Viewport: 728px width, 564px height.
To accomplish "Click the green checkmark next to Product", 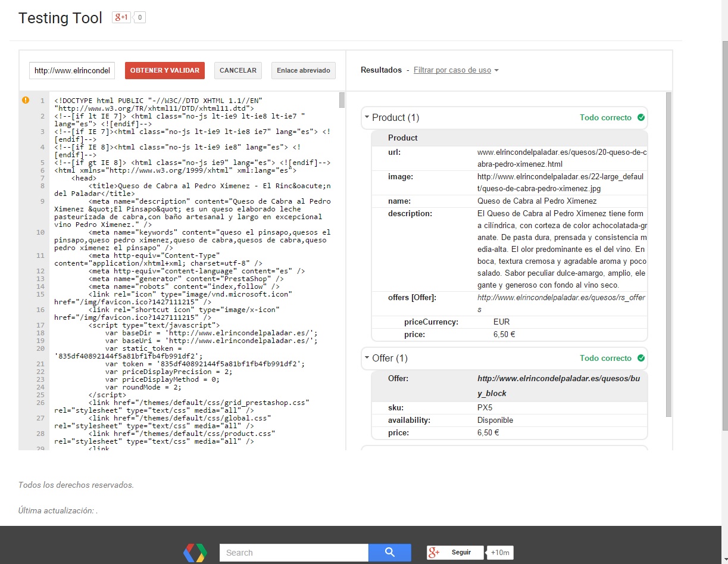I will point(641,118).
